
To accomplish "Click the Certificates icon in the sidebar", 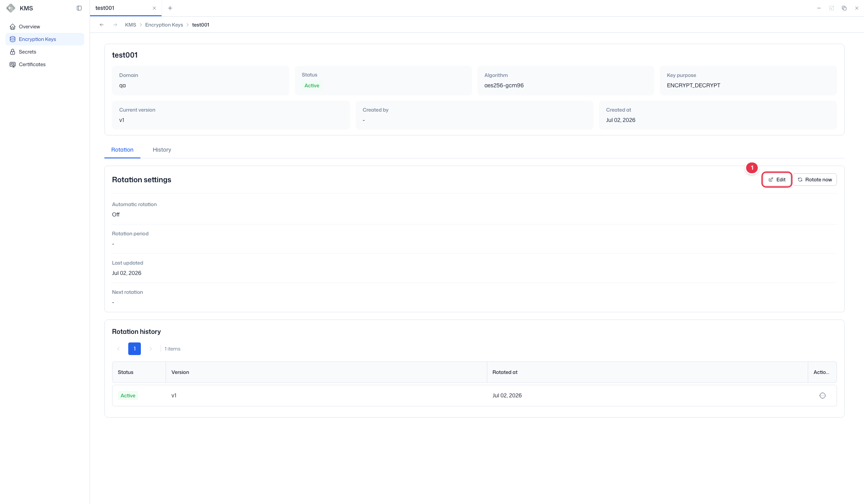I will click(x=13, y=64).
